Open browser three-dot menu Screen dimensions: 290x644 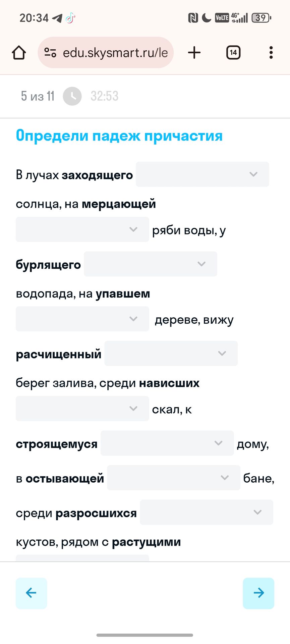(x=271, y=53)
